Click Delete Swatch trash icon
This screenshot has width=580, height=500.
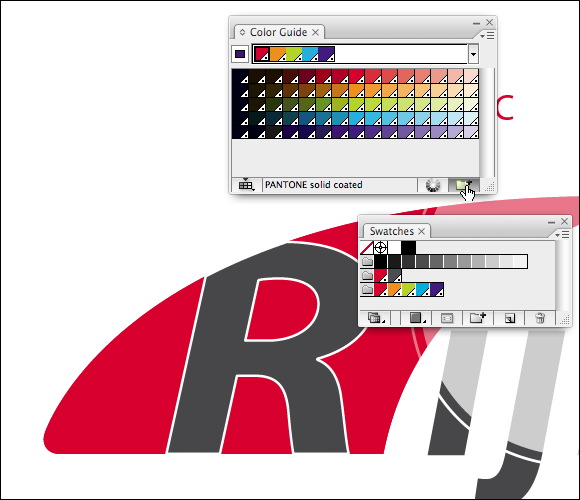point(540,318)
